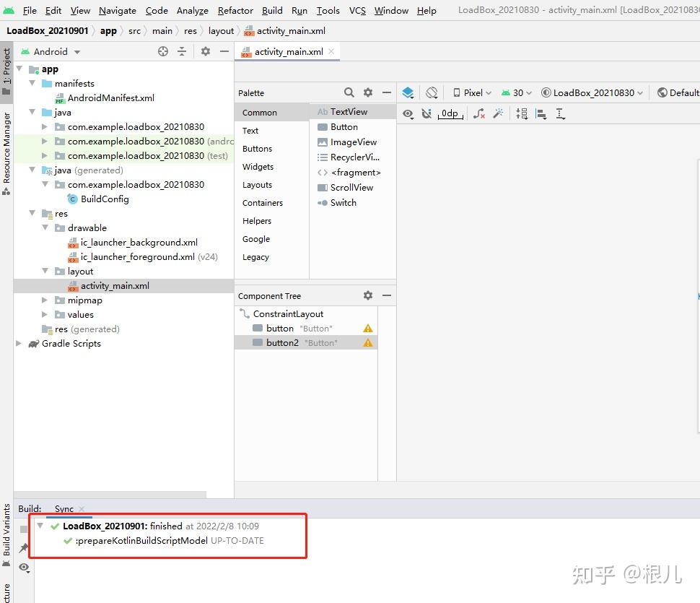Open the Pixel device dropdown
This screenshot has height=603, width=700.
[473, 92]
